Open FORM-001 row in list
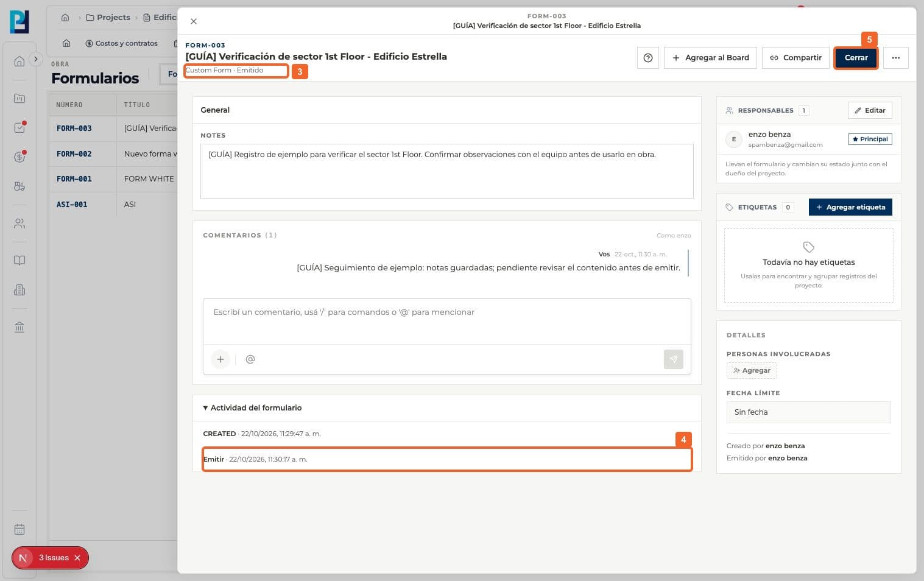This screenshot has height=581, width=924. point(113,179)
